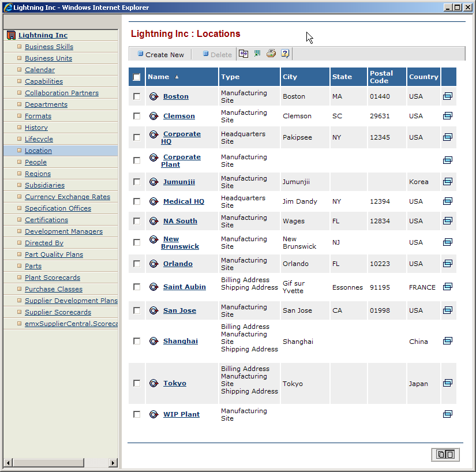Click the printer icon in the toolbar
This screenshot has height=472, width=476.
tap(271, 54)
